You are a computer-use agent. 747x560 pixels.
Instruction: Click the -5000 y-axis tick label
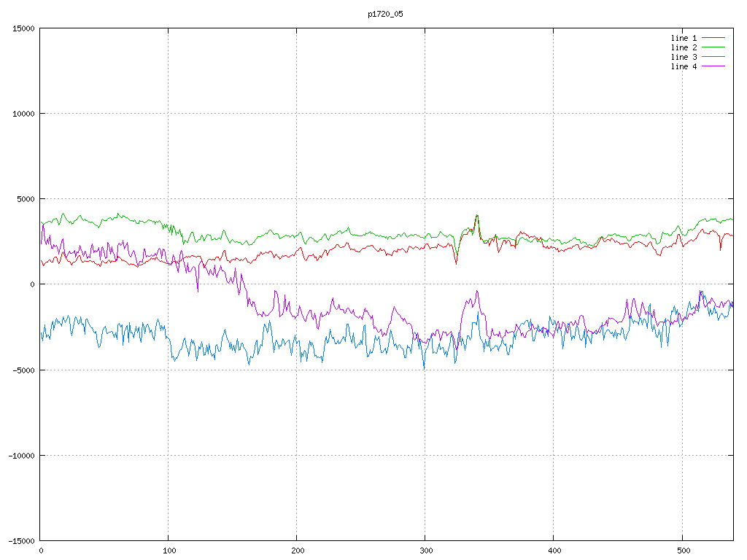pyautogui.click(x=23, y=370)
